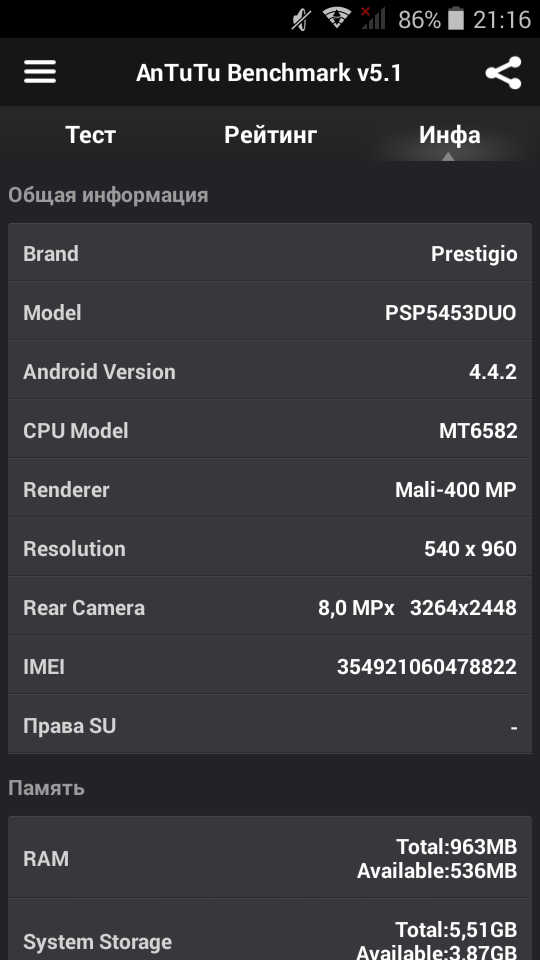Screen dimensions: 540x960
Task: Tap the Android Version 4.4.2 row
Action: [270, 370]
